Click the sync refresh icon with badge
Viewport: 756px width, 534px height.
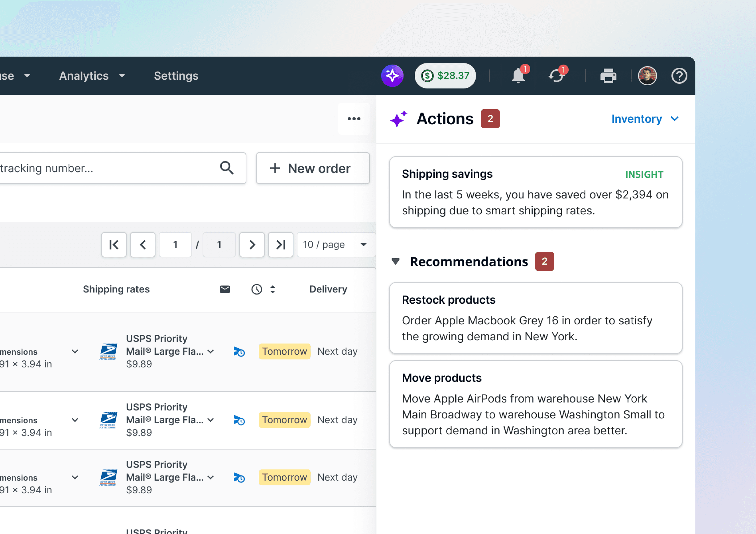coord(556,76)
